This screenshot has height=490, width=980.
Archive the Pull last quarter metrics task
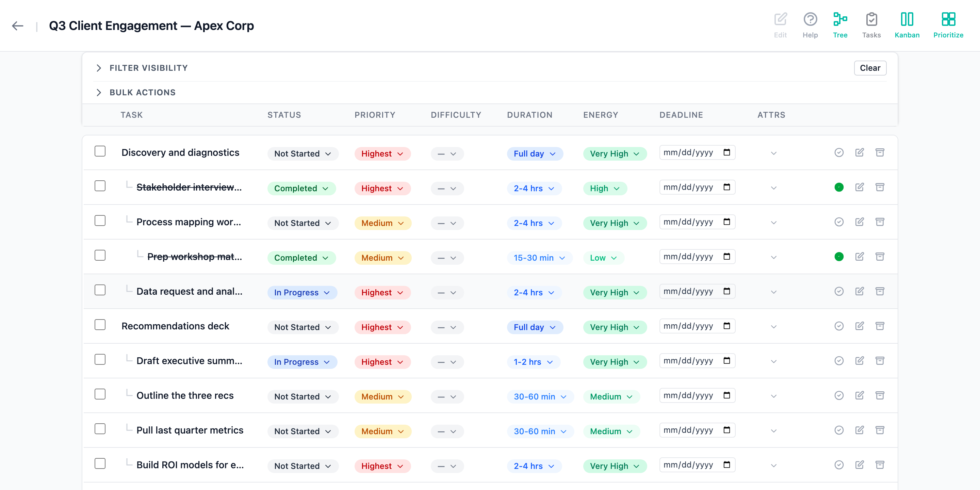click(880, 430)
